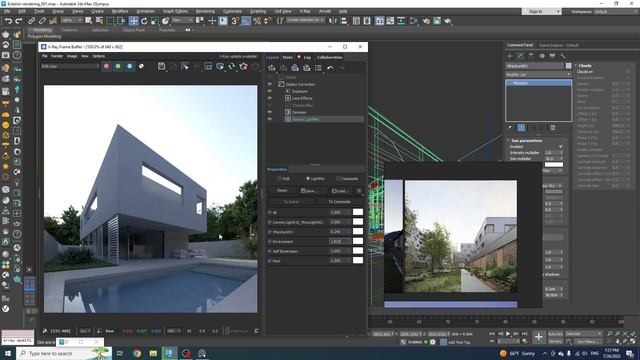Open the RGB color channel dropdown
Image resolution: width=640 pixels, height=360 pixels.
[70, 66]
